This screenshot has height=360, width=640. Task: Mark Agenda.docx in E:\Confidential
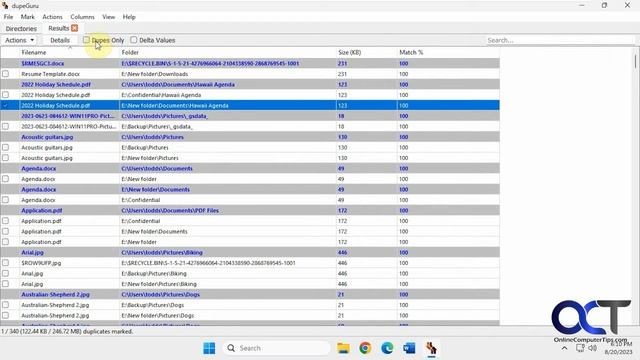[5, 200]
